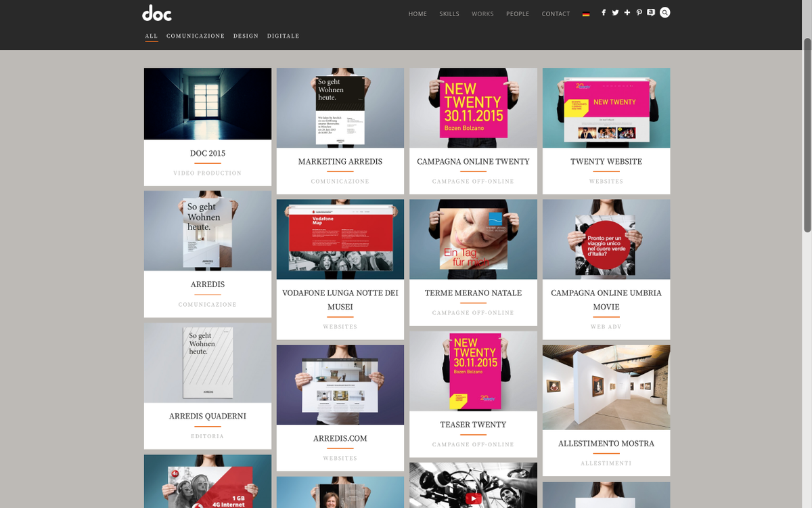
Task: Go to the HOME menu item
Action: (x=418, y=14)
